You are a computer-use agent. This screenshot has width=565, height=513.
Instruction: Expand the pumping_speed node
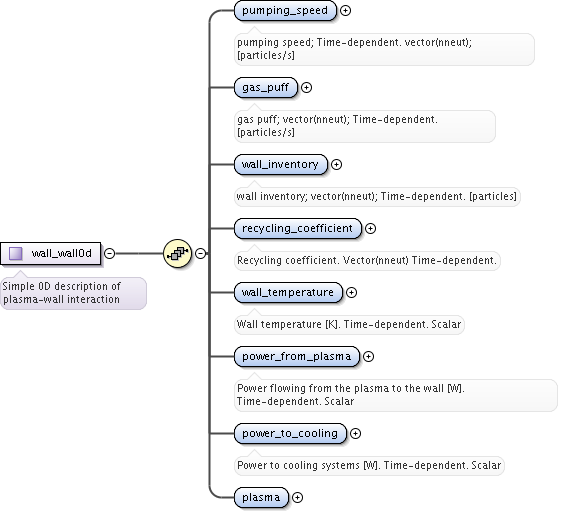[345, 10]
